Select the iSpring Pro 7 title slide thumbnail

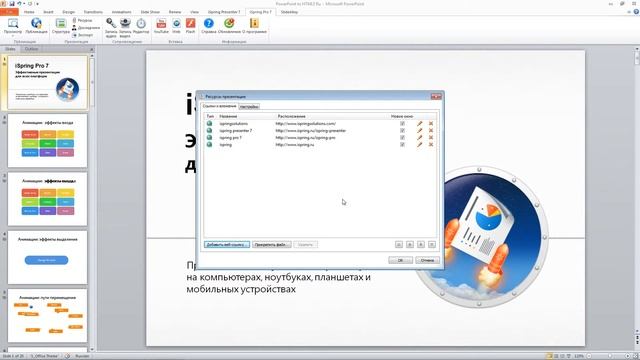click(x=47, y=83)
